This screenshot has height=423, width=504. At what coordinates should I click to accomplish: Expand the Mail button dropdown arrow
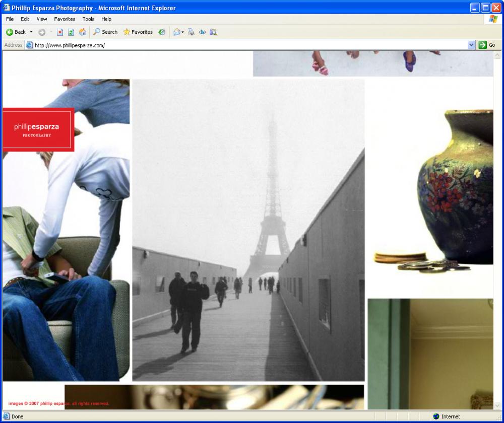point(183,32)
